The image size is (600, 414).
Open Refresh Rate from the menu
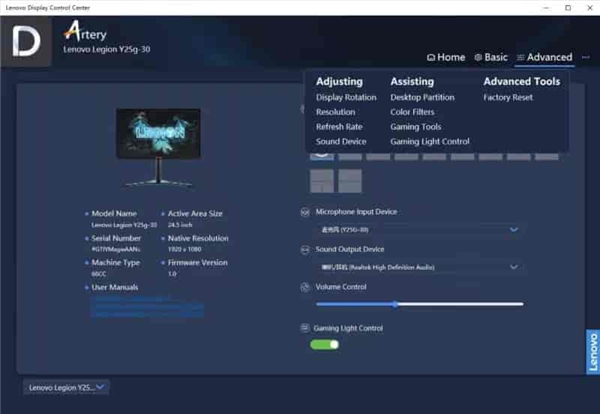[x=339, y=127]
